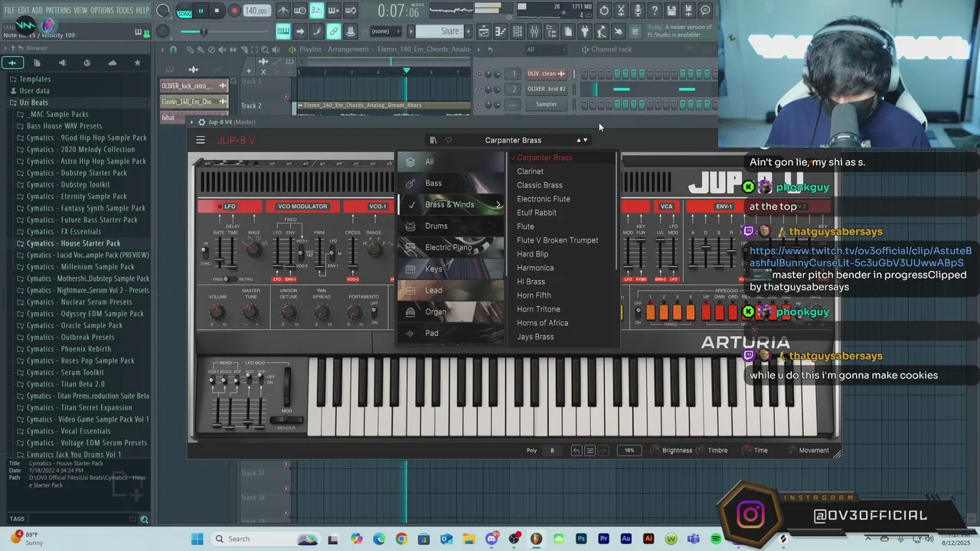Open Cymatics - Oracle Sample Pack folder
This screenshot has height=551, width=980.
point(74,325)
